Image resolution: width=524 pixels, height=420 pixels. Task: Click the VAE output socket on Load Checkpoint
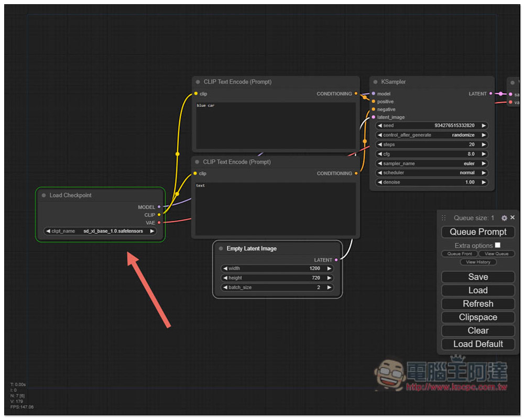pyautogui.click(x=159, y=223)
